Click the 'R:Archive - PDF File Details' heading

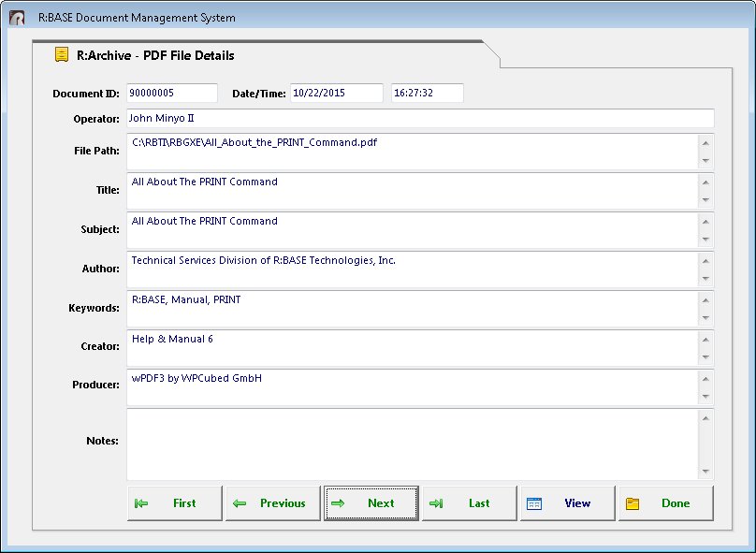pyautogui.click(x=155, y=55)
